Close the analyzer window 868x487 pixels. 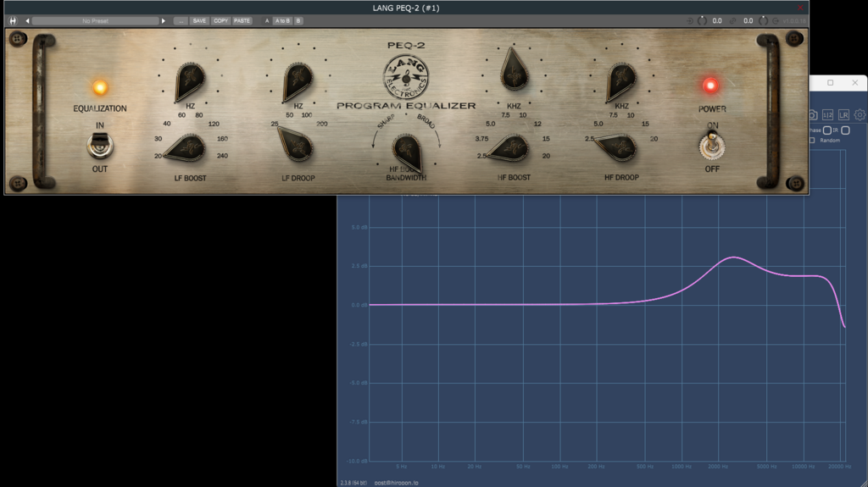tap(855, 82)
